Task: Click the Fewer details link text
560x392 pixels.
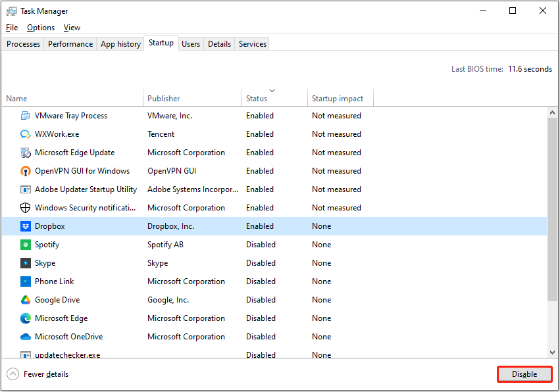Action: point(45,374)
